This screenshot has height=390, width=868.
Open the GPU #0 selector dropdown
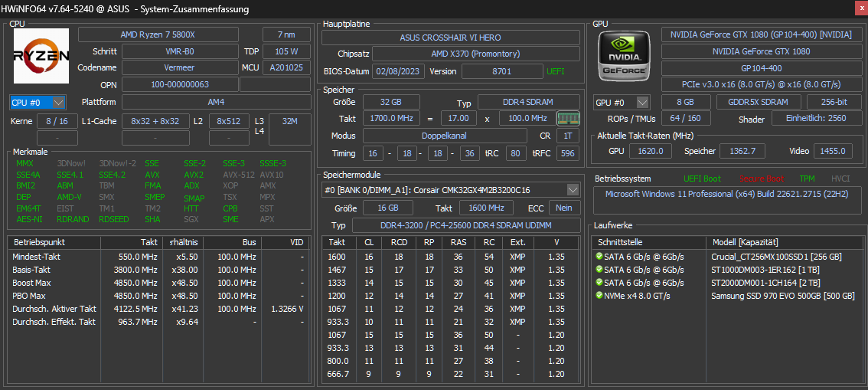tap(642, 103)
